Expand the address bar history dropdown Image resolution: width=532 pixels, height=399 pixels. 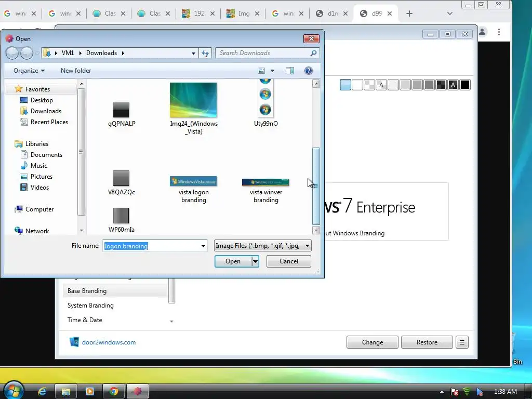[x=193, y=54]
